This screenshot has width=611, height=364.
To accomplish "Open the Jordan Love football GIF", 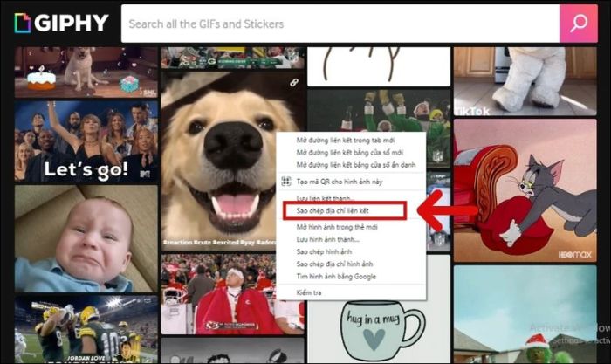I will 86,329.
